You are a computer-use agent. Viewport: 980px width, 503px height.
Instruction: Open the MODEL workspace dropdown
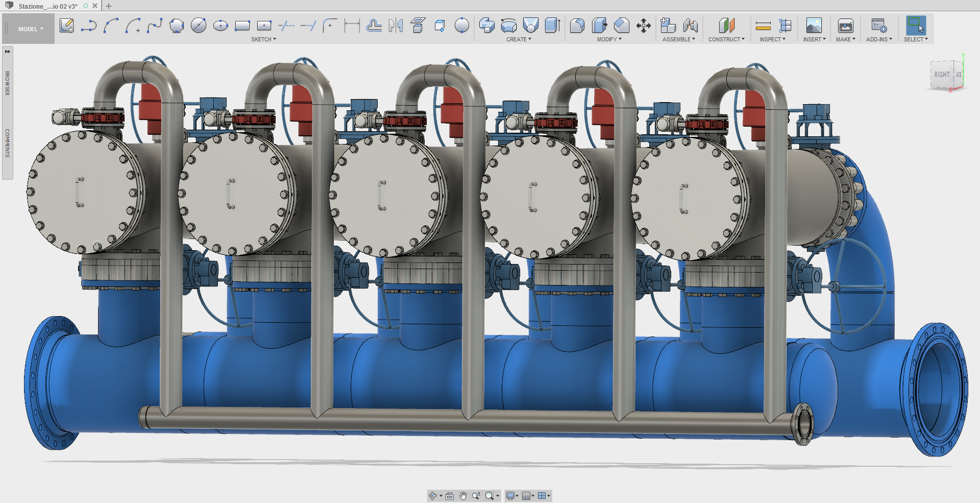point(31,29)
